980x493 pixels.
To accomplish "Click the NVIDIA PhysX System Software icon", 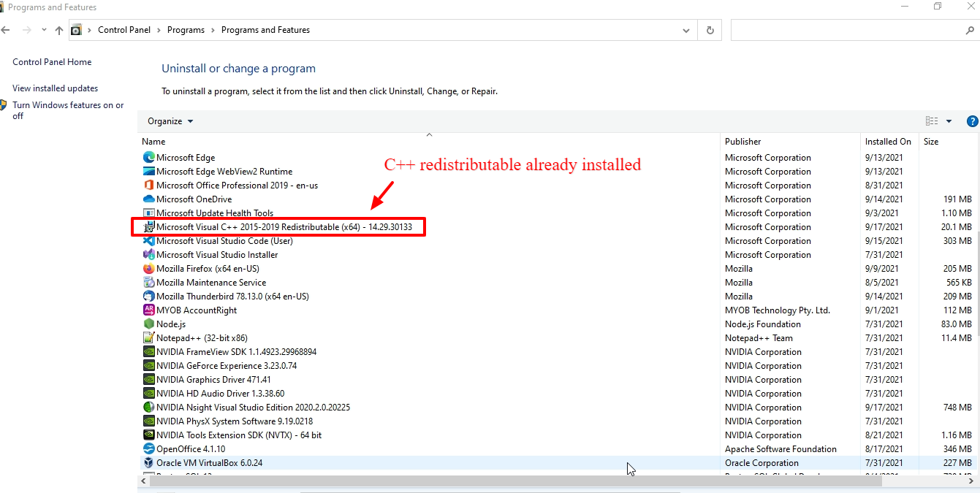I will tap(149, 421).
